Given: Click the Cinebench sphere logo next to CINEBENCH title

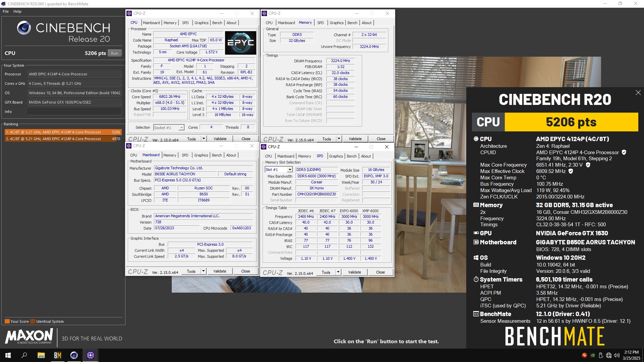Looking at the screenshot, I should point(24,28).
